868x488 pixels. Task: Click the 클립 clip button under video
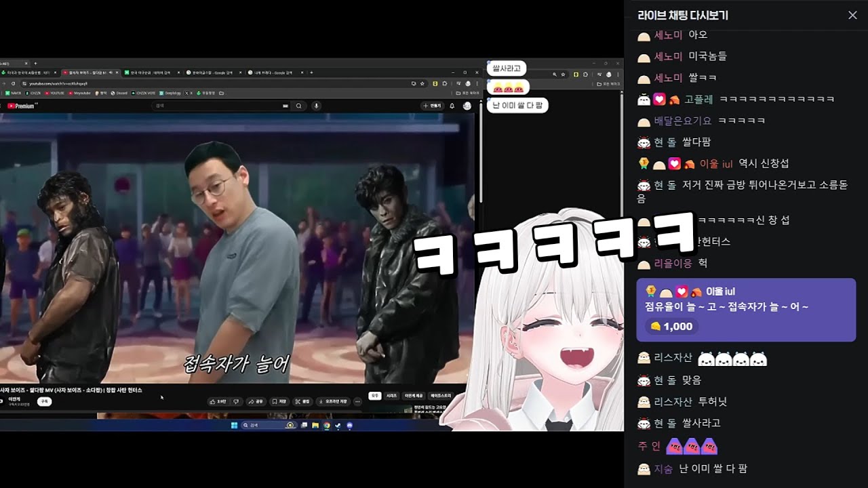click(302, 401)
